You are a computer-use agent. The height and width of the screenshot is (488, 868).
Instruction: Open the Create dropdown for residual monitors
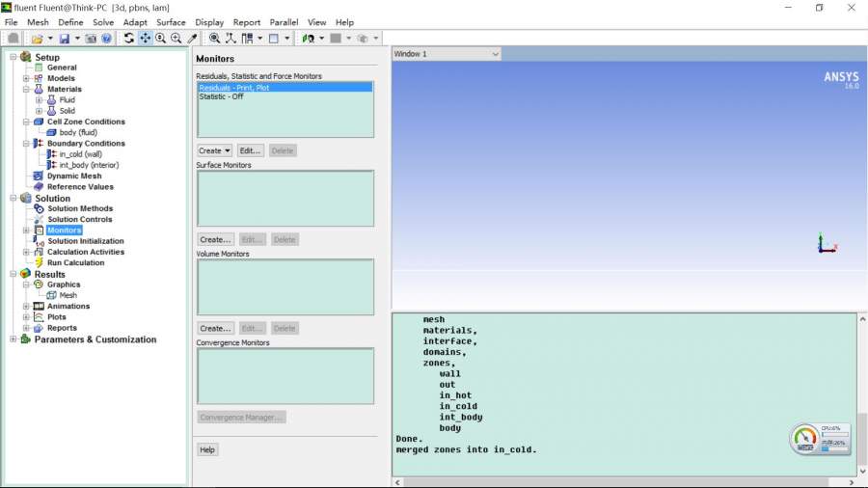click(x=215, y=150)
